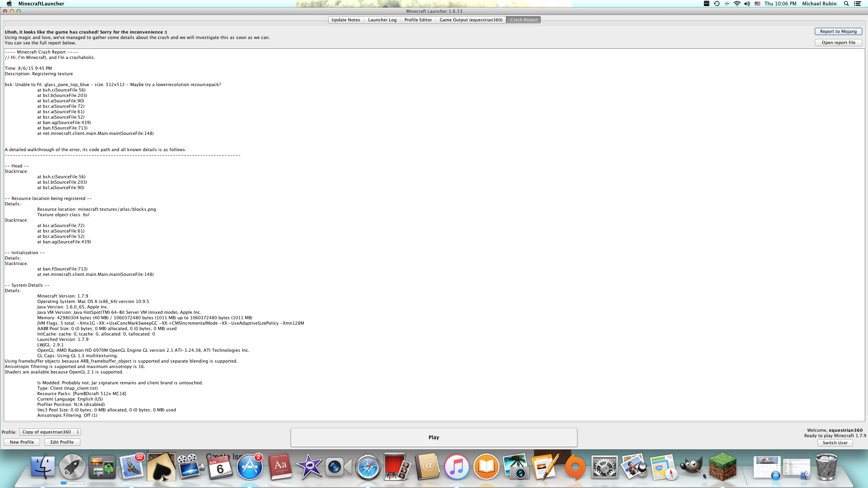Click the Switch User button
This screenshot has height=488, width=868.
click(835, 443)
